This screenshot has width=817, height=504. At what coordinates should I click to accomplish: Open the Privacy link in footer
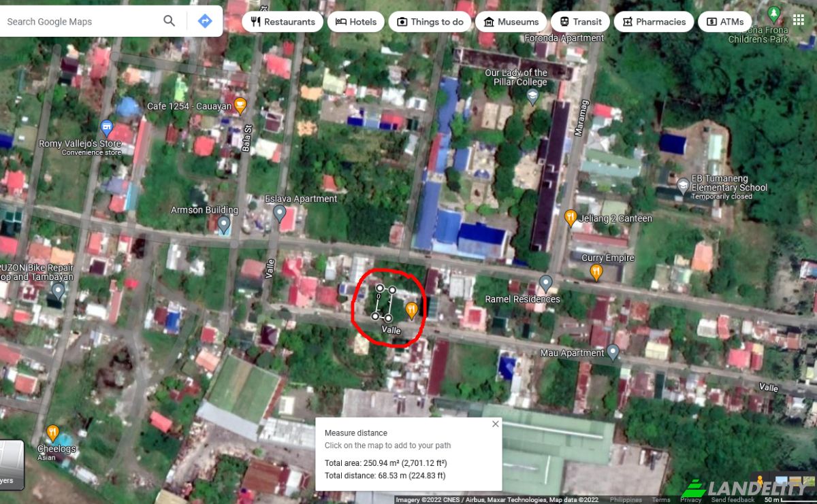[690, 500]
